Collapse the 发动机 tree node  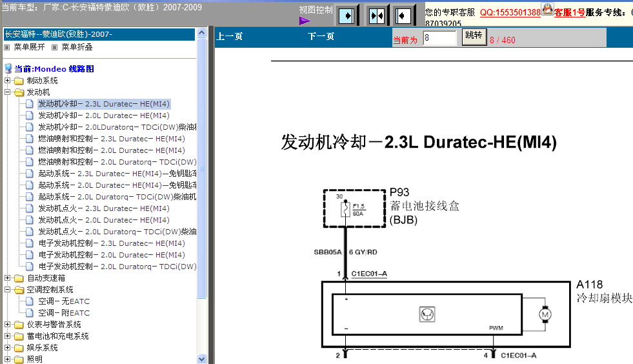tap(7, 92)
